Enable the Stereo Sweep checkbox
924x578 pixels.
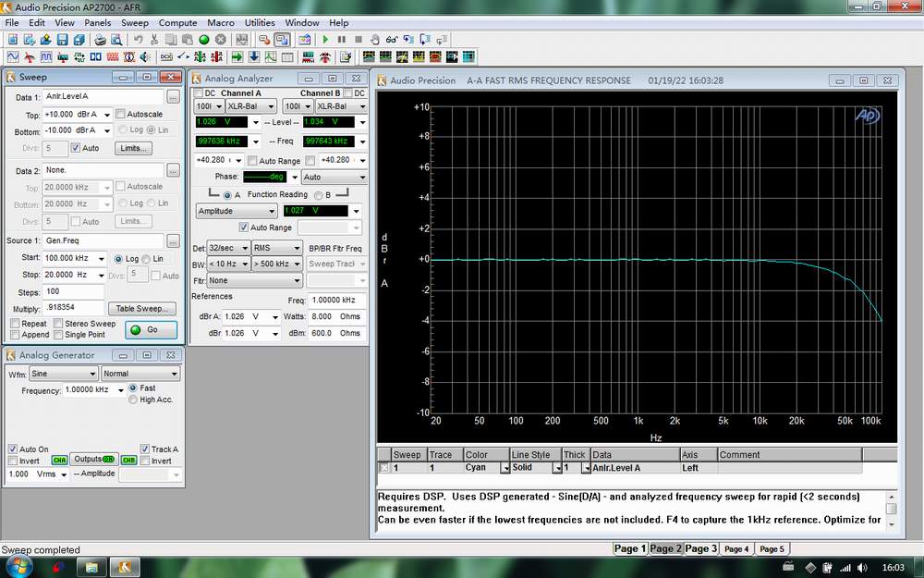click(57, 323)
